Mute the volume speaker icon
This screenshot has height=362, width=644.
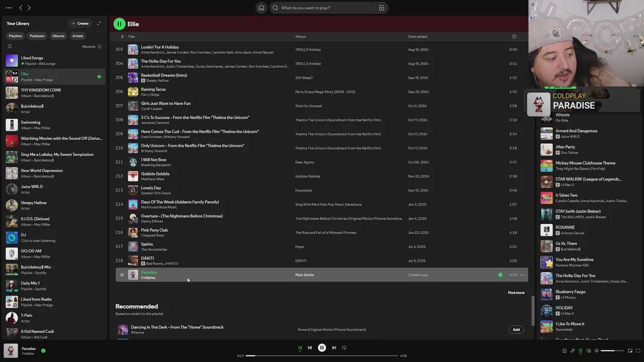tap(597, 350)
